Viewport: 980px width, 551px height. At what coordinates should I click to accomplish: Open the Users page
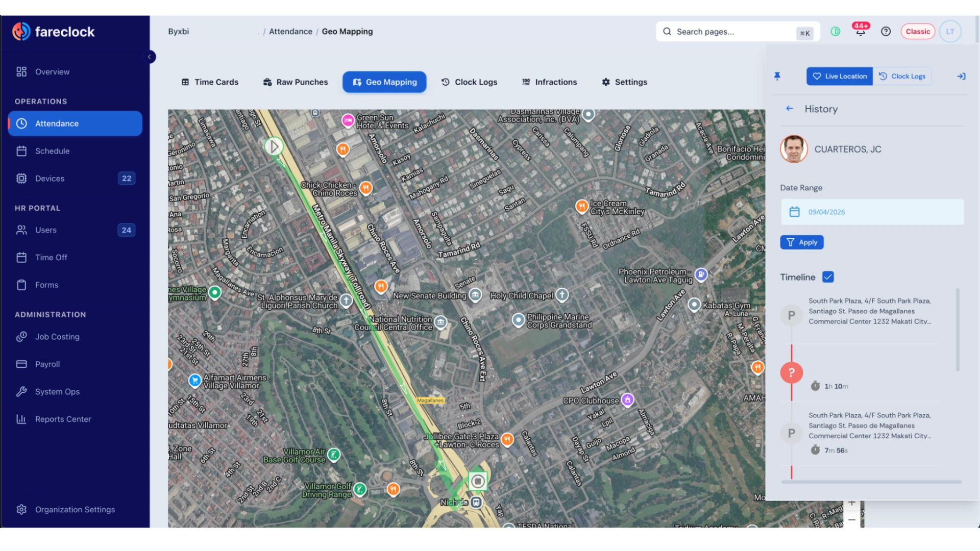coord(75,230)
